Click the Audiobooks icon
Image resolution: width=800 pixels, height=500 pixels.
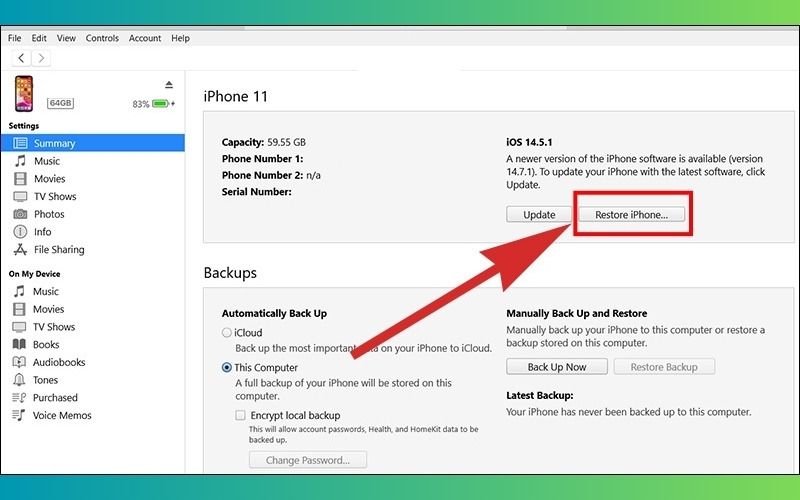[x=19, y=362]
